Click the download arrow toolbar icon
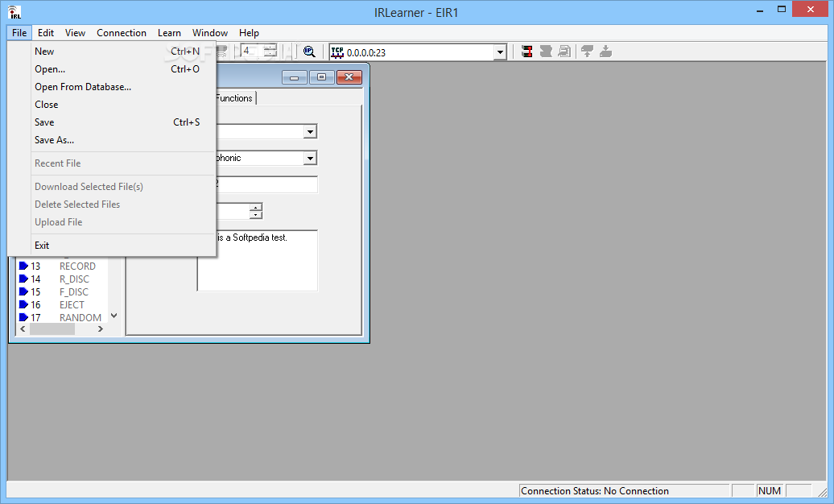The height and width of the screenshot is (504, 834). click(606, 52)
